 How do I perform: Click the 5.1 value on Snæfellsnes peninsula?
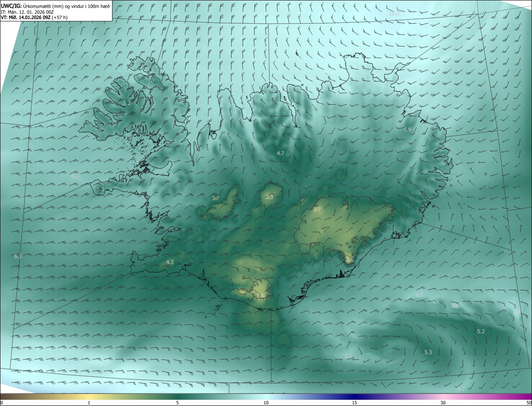[x=101, y=189]
